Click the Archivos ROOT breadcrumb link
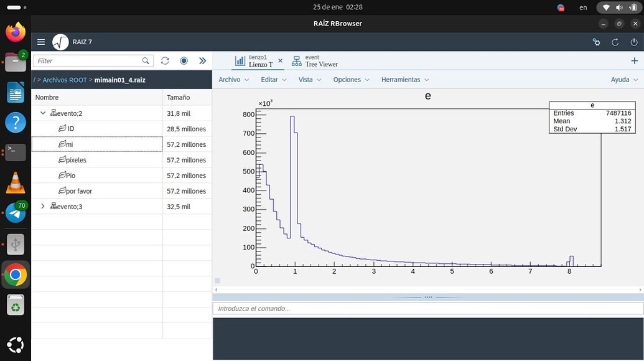The image size is (644, 361). click(65, 80)
